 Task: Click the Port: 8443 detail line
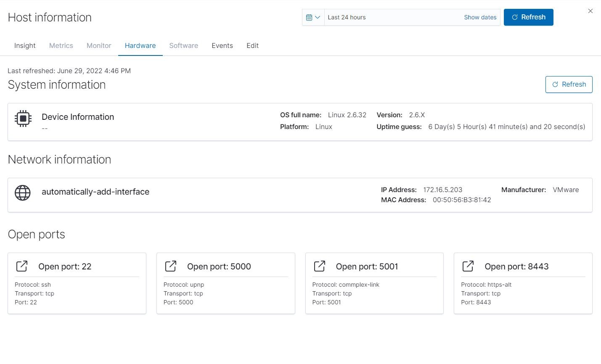tap(476, 302)
